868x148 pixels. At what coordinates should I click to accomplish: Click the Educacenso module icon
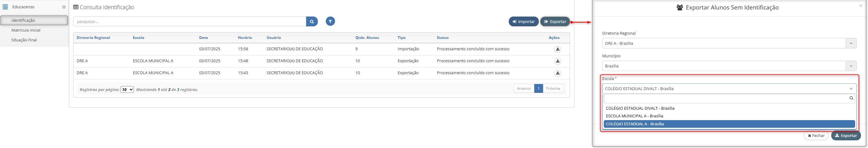pos(6,7)
